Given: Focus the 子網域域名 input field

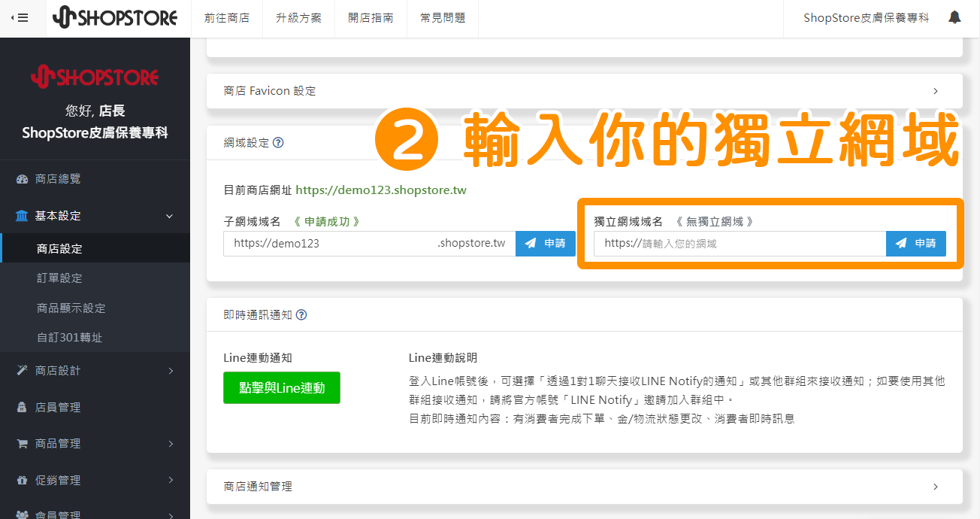Looking at the screenshot, I should (369, 243).
